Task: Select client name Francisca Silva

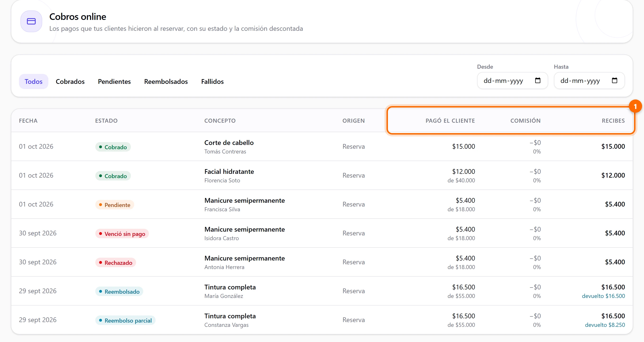Action: tap(222, 209)
